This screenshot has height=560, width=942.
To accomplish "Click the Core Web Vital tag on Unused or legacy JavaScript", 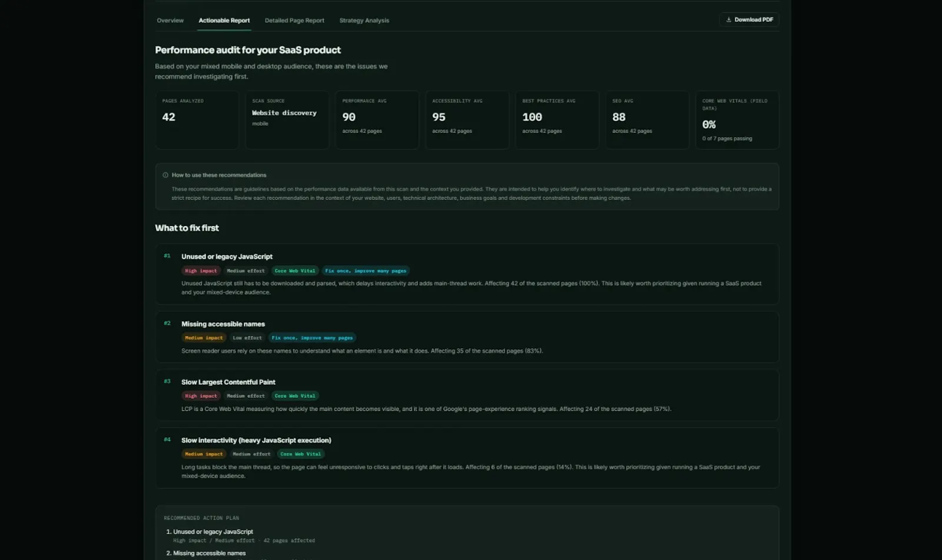I will [x=295, y=271].
